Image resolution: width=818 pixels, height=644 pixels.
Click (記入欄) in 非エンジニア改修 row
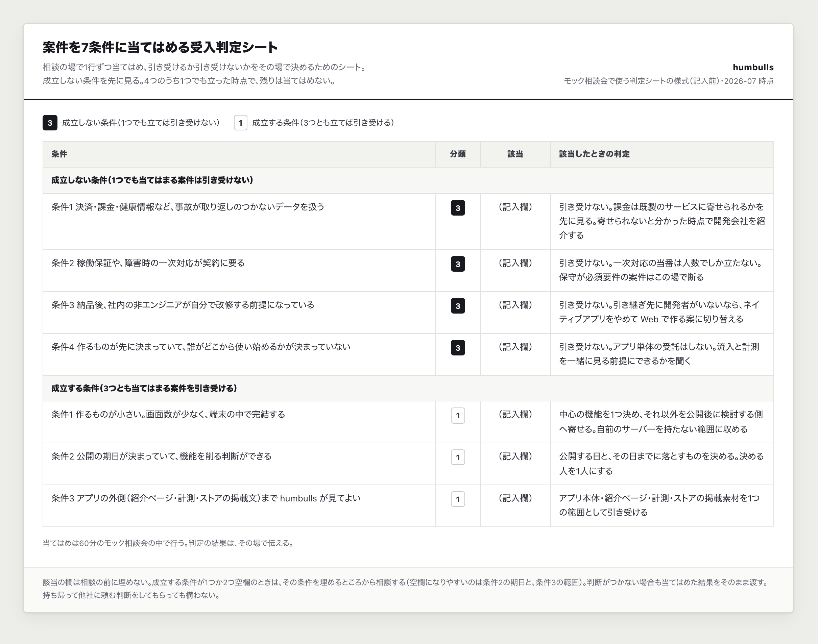[515, 305]
